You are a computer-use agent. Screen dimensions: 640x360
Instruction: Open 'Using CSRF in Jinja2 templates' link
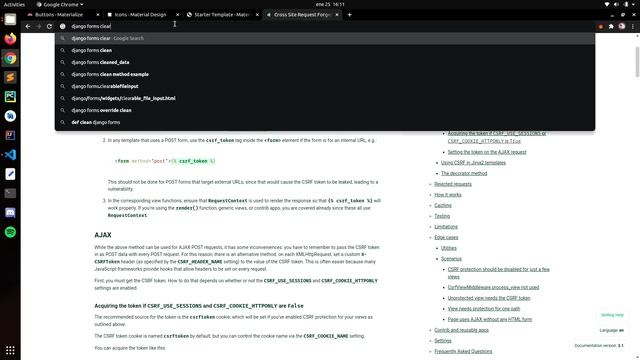tap(473, 163)
